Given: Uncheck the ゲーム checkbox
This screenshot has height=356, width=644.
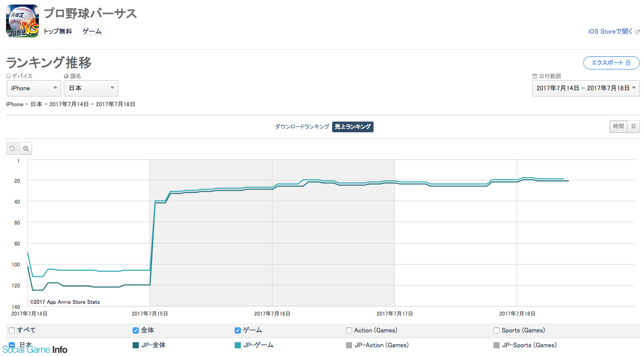Looking at the screenshot, I should click(x=238, y=330).
